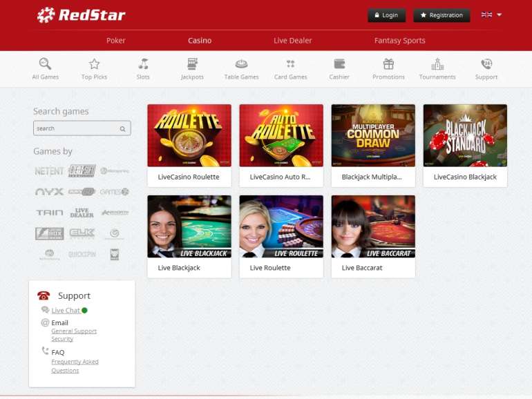Filter games by ELK Studios logo

(82, 233)
